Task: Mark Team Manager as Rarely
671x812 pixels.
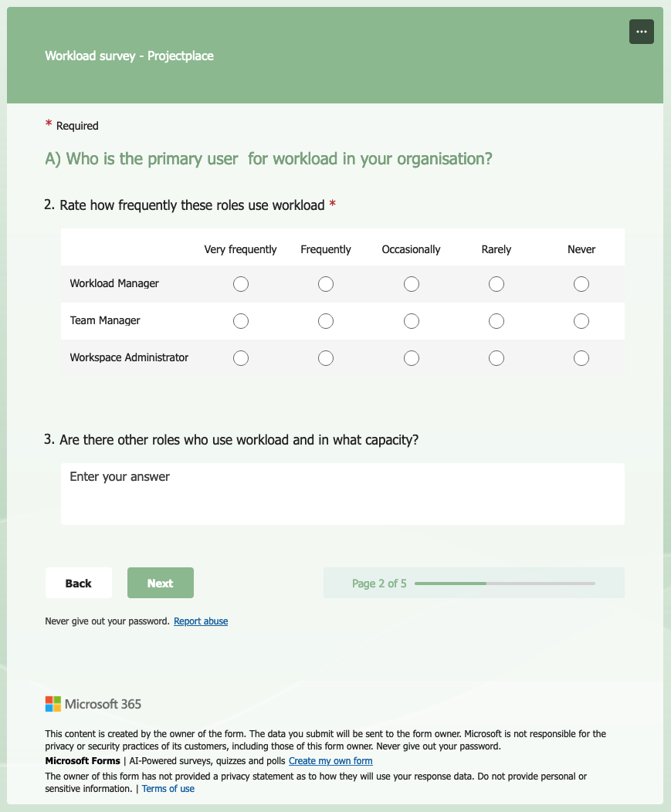Action: 496,321
